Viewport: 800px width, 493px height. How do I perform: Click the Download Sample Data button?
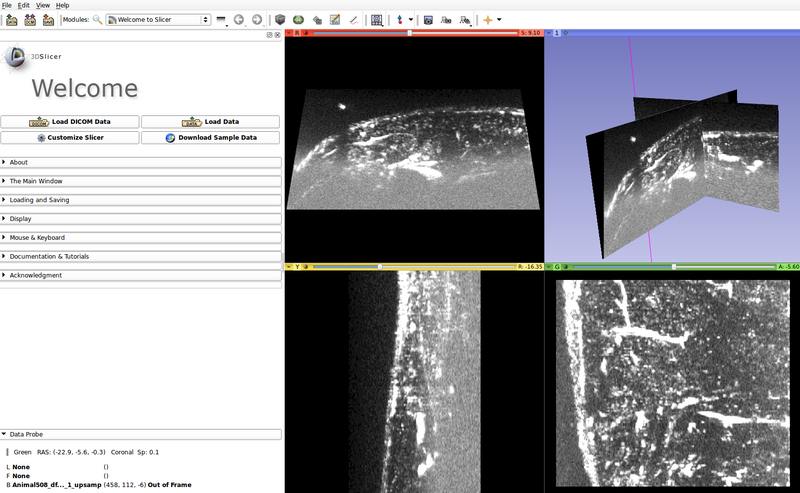(210, 137)
